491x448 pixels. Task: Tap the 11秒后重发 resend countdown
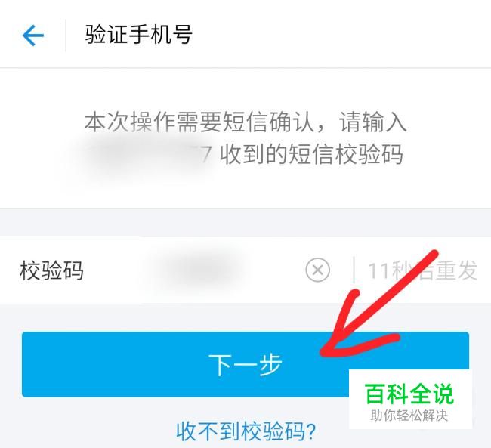coord(422,270)
